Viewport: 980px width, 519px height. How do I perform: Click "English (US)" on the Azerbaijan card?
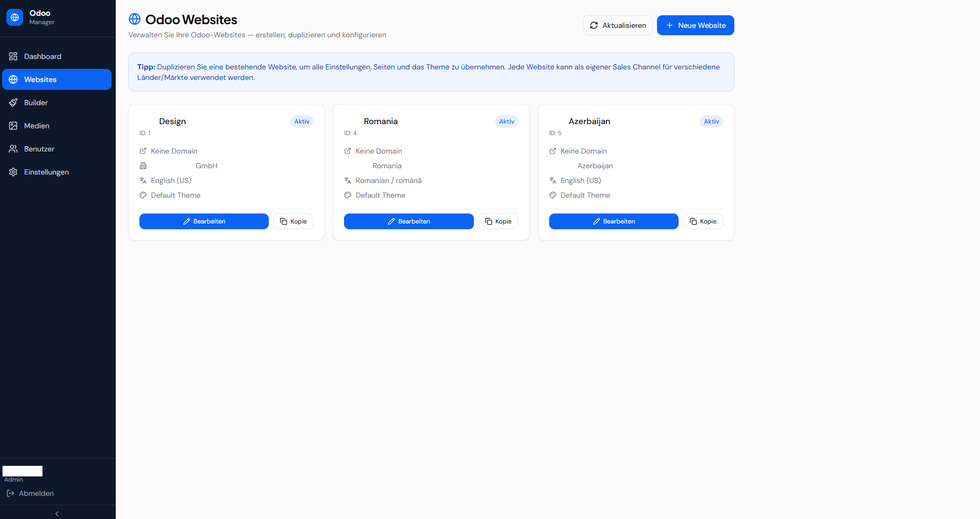(581, 180)
